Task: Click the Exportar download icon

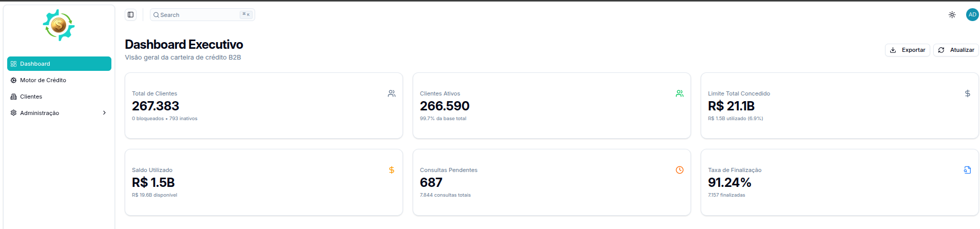Action: click(x=893, y=50)
